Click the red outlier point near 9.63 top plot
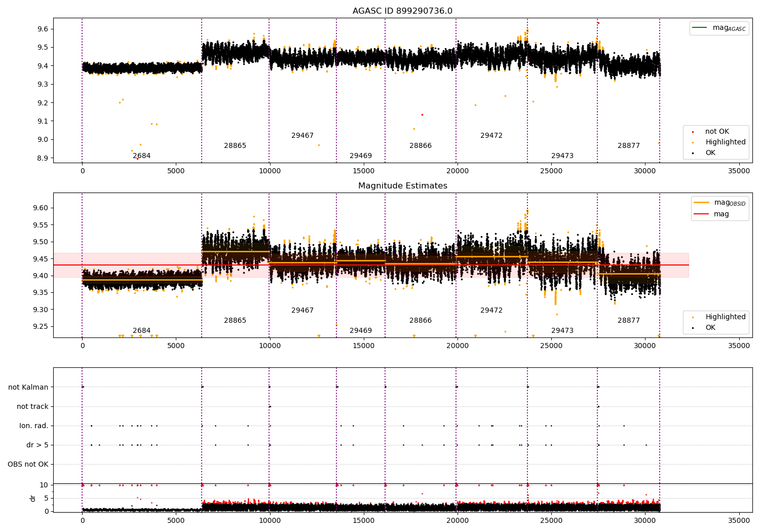 (x=598, y=23)
